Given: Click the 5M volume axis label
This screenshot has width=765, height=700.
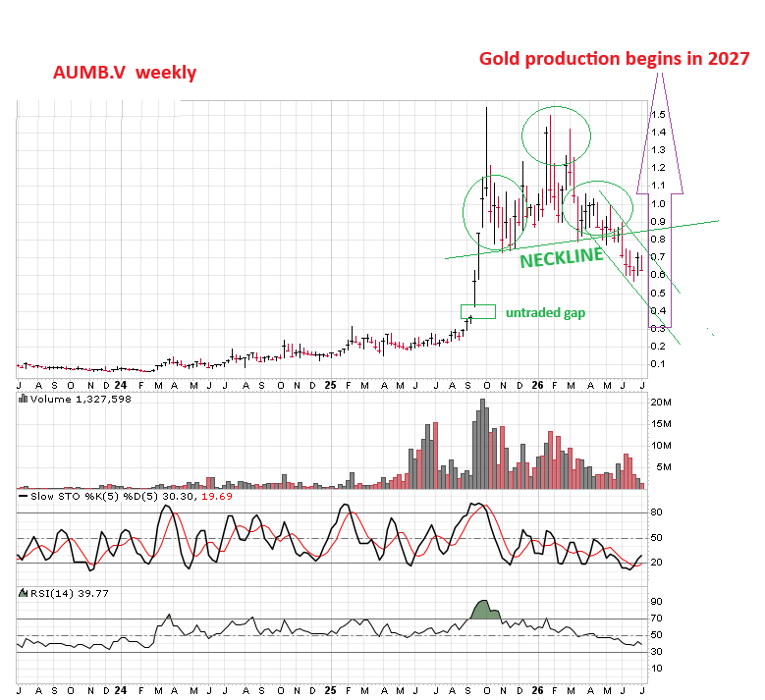Looking at the screenshot, I should coord(664,467).
